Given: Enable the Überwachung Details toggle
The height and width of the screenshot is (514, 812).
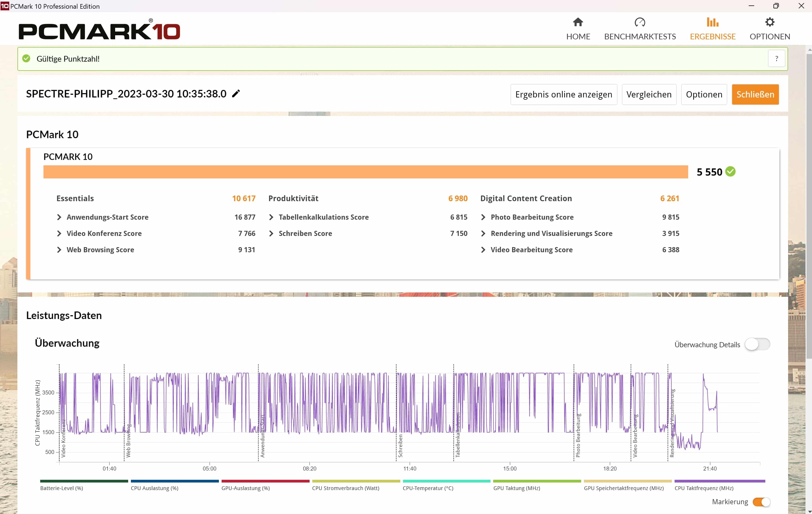Looking at the screenshot, I should pyautogui.click(x=757, y=344).
